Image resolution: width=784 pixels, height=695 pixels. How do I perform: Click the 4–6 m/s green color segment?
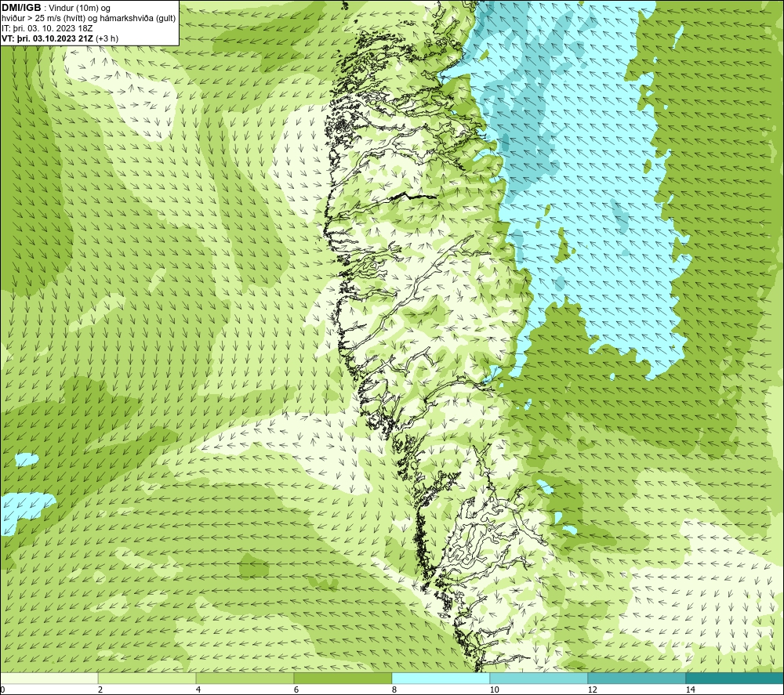point(245,678)
